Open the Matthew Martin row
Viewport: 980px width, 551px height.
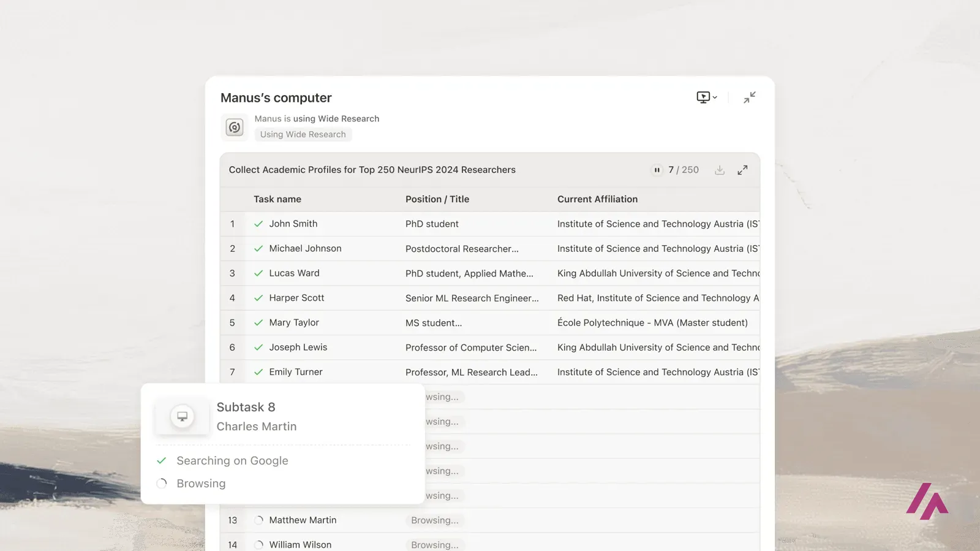pos(490,520)
